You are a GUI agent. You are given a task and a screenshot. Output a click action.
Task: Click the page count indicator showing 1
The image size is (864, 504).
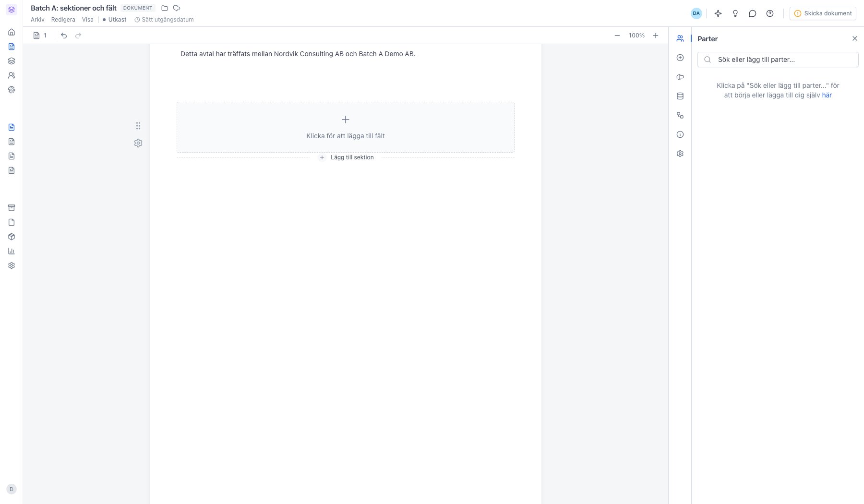tap(40, 36)
